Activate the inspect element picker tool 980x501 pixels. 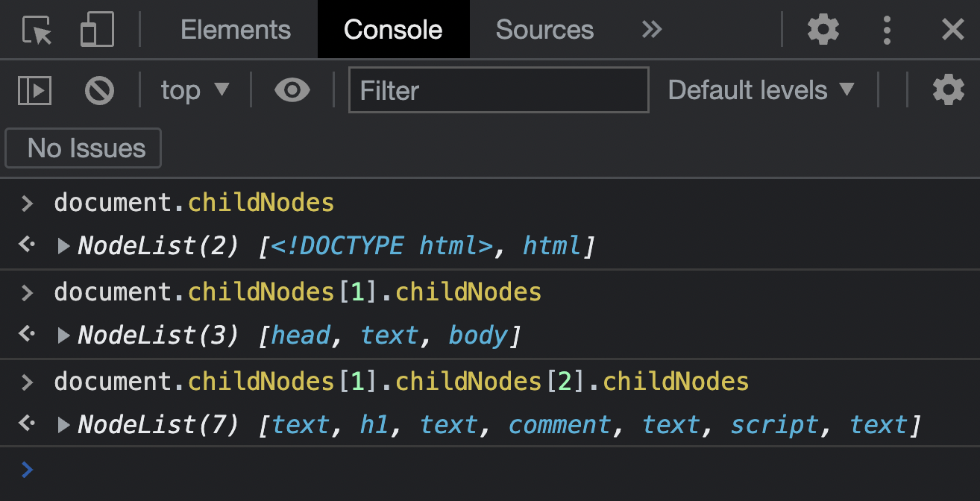[37, 30]
